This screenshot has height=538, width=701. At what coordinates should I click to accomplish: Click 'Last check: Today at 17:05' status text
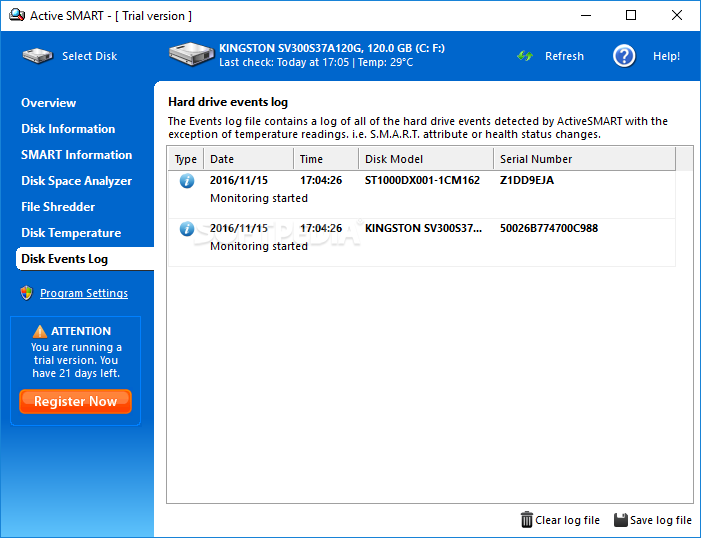click(x=284, y=62)
